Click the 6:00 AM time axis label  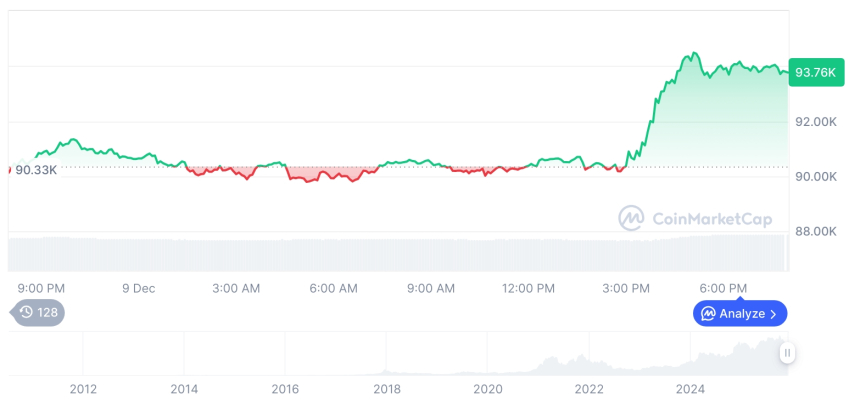coord(334,288)
